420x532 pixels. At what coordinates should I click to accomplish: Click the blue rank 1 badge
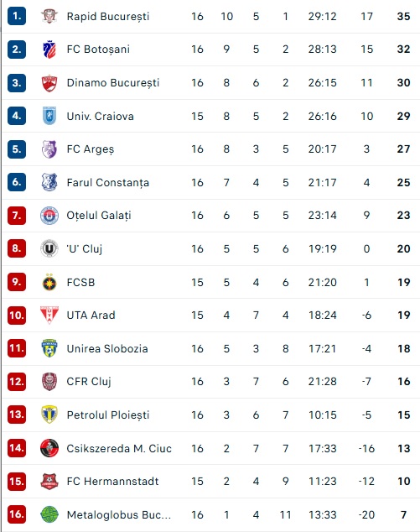tap(17, 16)
